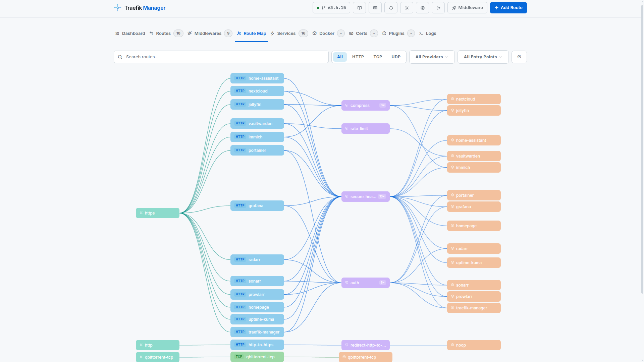
Task: Filter routes by TCP protocol
Action: [378, 57]
